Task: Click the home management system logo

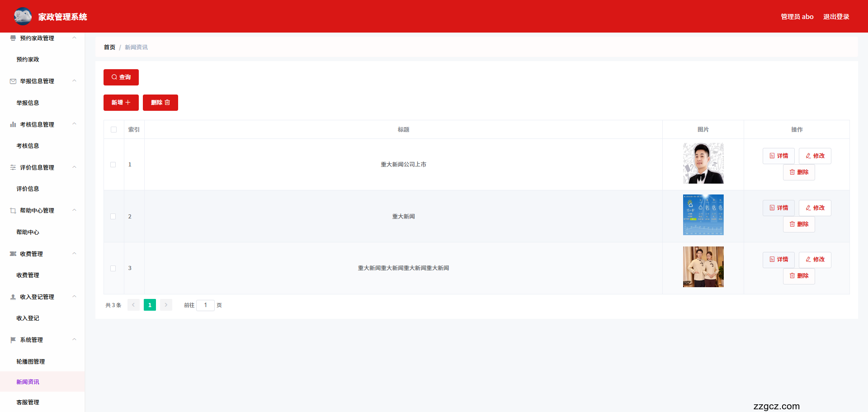Action: click(23, 16)
